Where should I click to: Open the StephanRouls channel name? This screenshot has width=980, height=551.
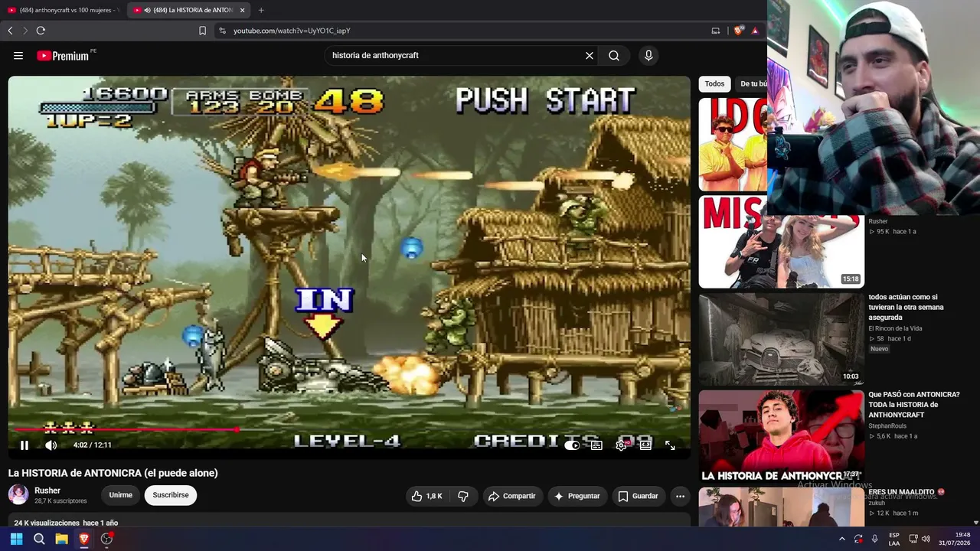point(887,426)
